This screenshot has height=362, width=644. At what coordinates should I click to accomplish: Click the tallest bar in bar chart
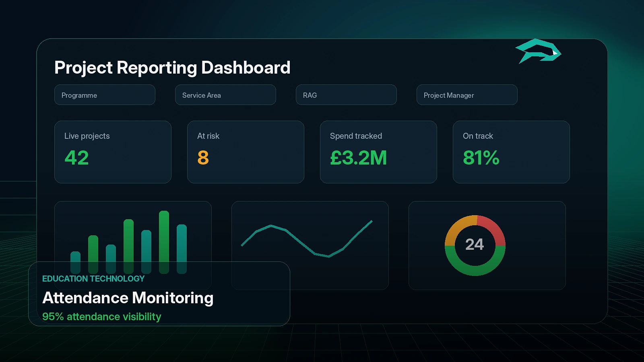pos(164,241)
